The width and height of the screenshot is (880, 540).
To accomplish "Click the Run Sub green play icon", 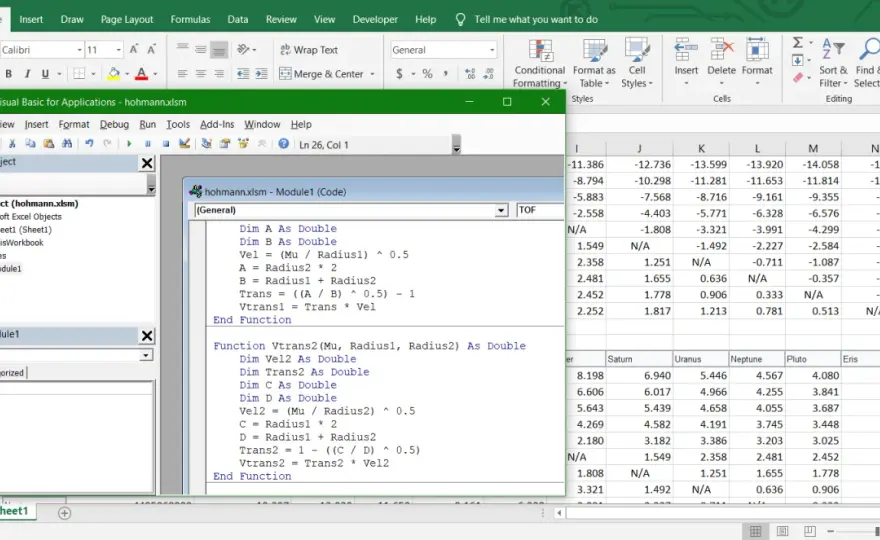I will tap(129, 144).
